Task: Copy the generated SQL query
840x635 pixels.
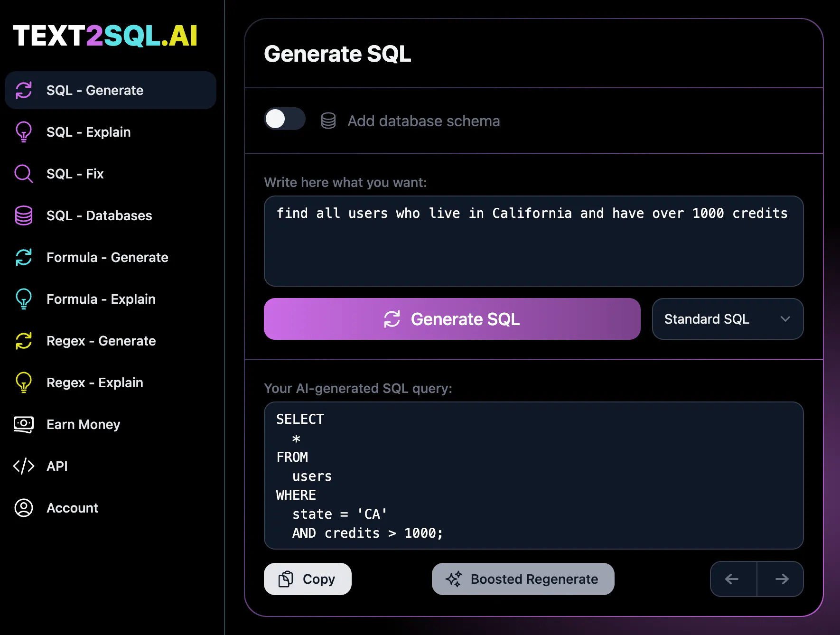Action: coord(308,579)
